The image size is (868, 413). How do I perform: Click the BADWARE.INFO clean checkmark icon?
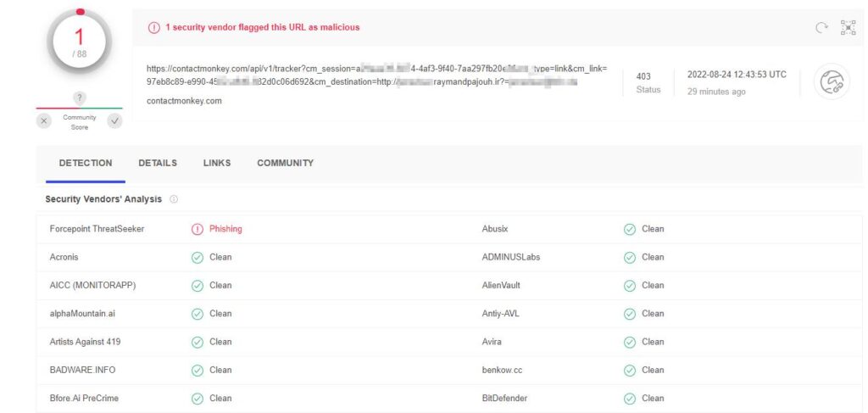(198, 371)
